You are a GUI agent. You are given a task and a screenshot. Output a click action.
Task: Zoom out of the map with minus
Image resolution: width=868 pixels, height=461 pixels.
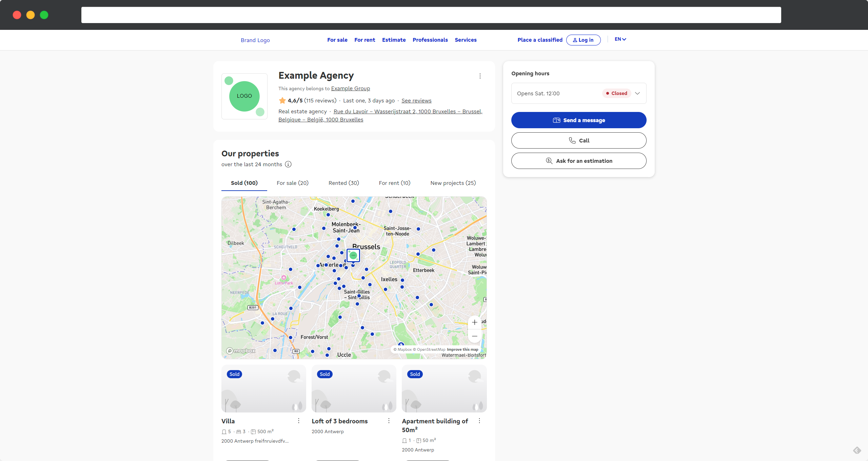pos(475,336)
